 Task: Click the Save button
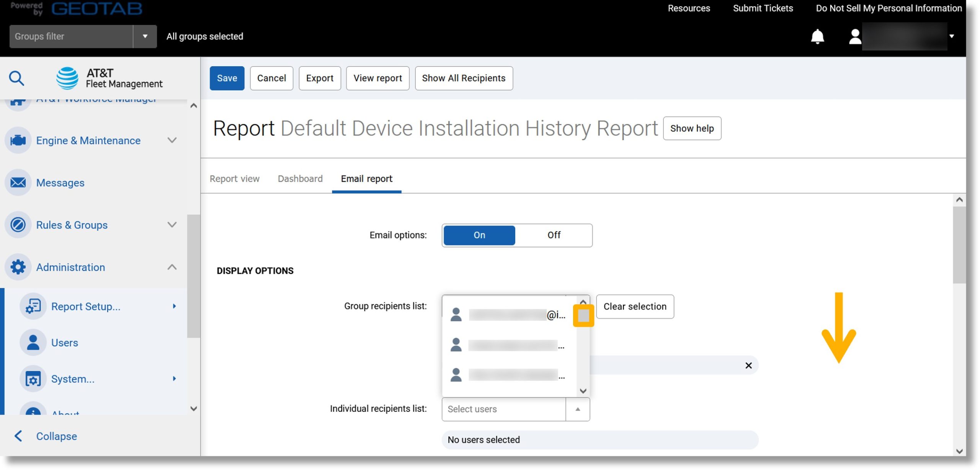pos(227,78)
